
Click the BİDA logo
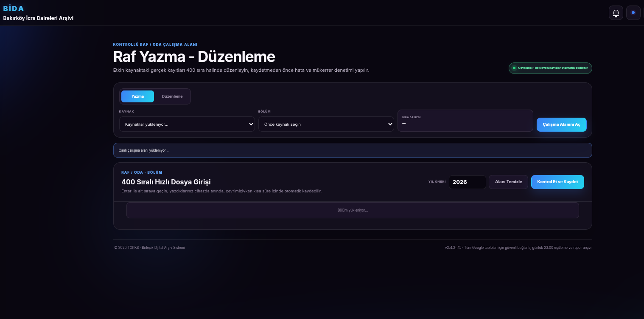14,8
